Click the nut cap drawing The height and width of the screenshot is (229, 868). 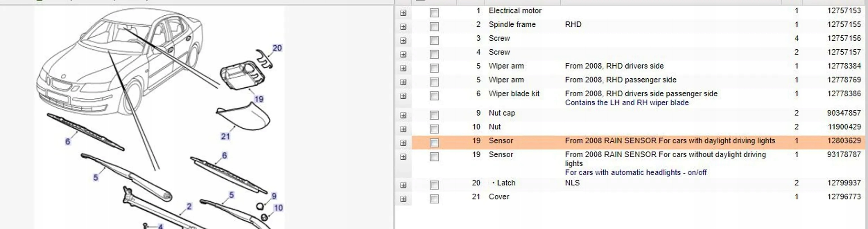point(259,207)
